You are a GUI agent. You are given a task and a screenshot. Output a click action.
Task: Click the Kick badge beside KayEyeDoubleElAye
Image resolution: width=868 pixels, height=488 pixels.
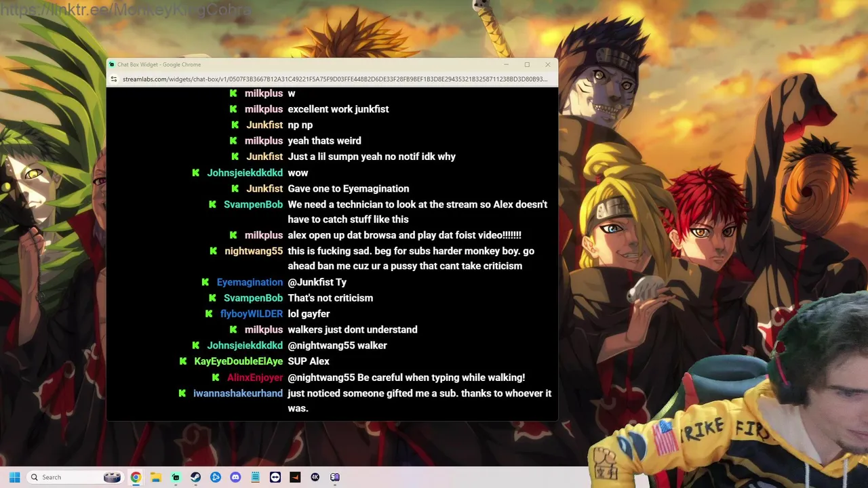point(183,361)
